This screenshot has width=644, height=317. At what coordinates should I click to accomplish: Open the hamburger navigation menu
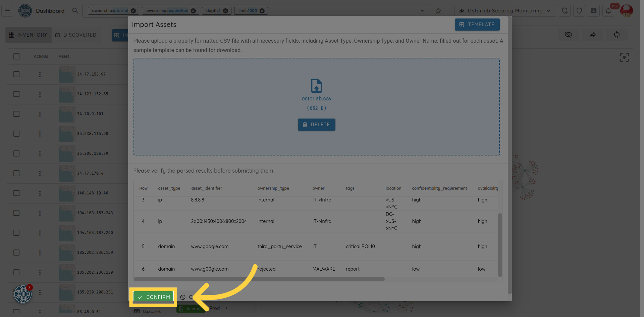click(x=7, y=11)
